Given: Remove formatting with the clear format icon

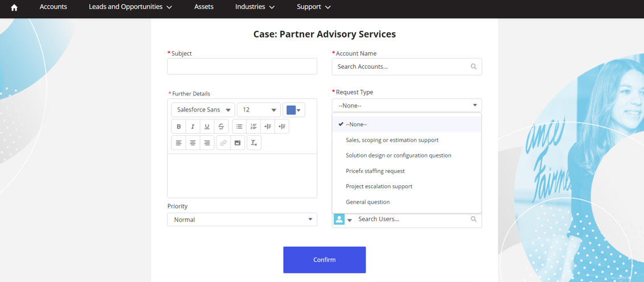Looking at the screenshot, I should tap(254, 143).
